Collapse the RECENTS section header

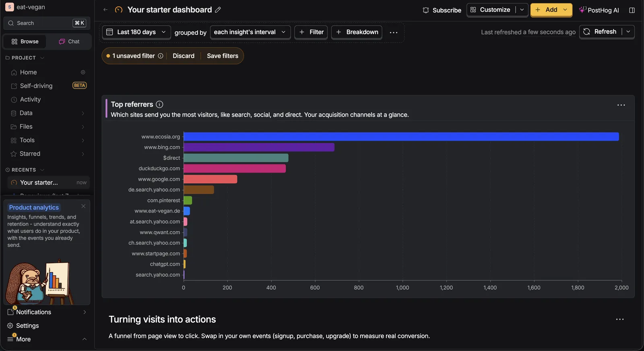pos(25,170)
